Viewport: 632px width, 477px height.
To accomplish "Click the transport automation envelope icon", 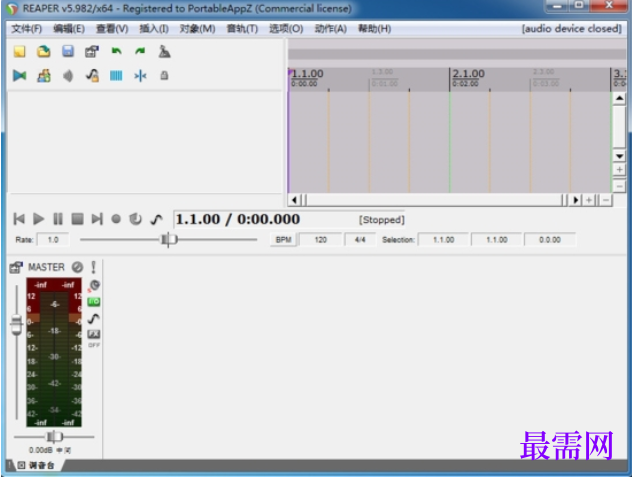I will (x=156, y=219).
